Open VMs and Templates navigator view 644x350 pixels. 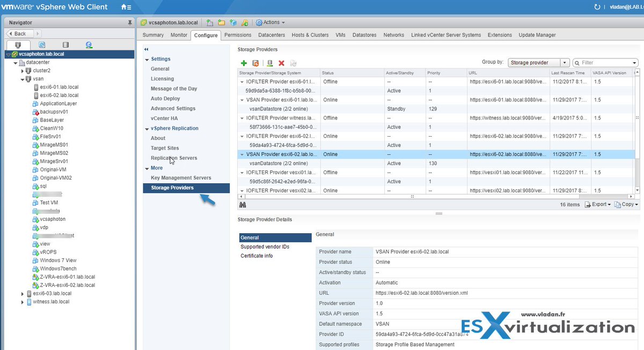pos(42,45)
